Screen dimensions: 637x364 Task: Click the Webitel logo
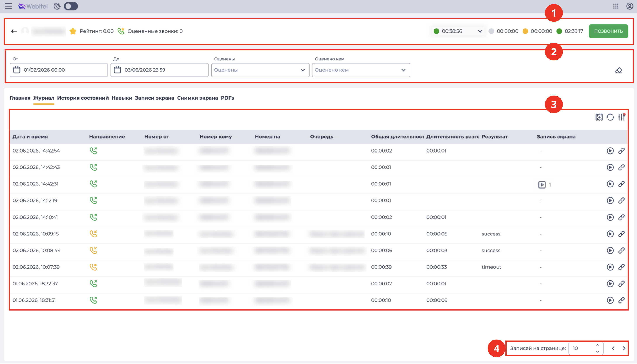point(33,6)
